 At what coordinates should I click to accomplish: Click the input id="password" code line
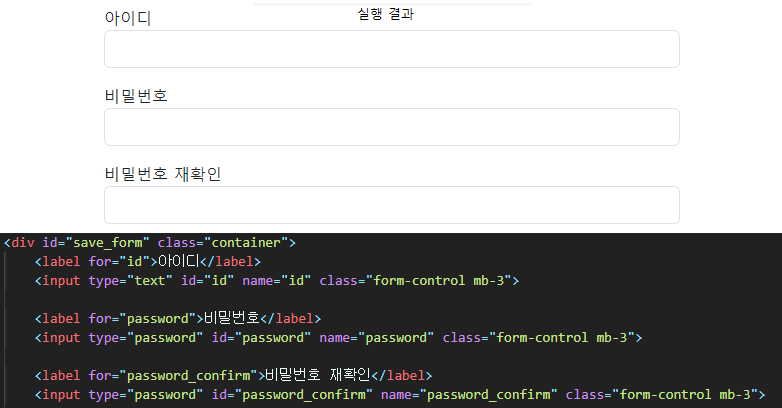point(338,338)
